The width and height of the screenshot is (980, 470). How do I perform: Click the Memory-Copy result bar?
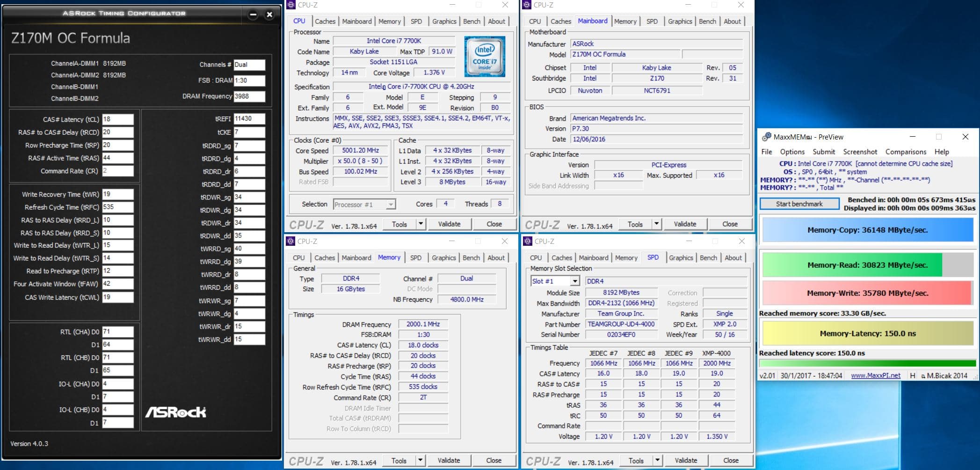[868, 230]
